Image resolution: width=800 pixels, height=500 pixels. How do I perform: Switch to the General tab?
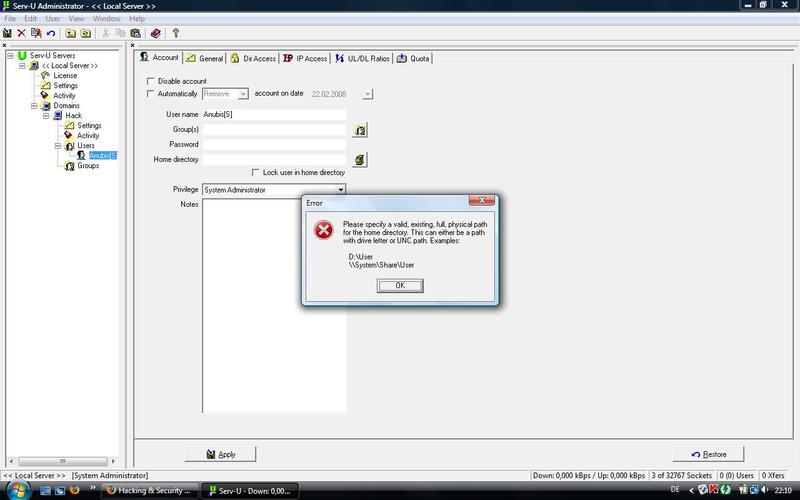[x=204, y=58]
